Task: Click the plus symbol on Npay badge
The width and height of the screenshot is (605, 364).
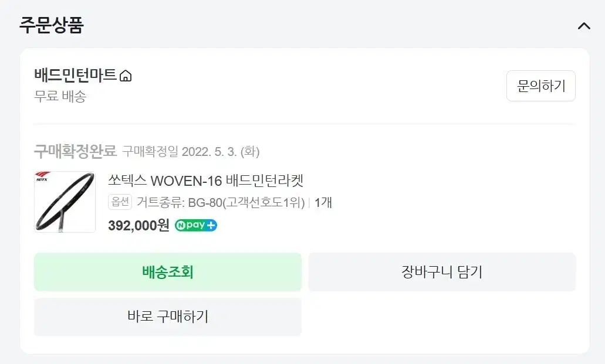Action: pyautogui.click(x=211, y=225)
